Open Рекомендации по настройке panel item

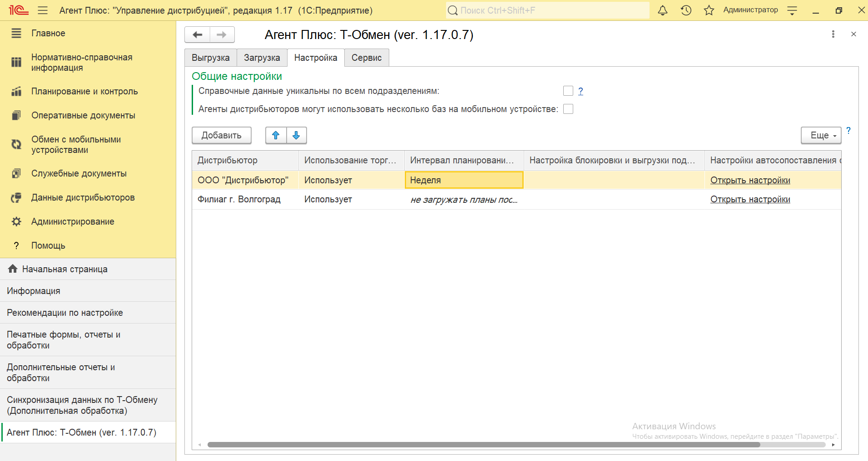(88, 313)
